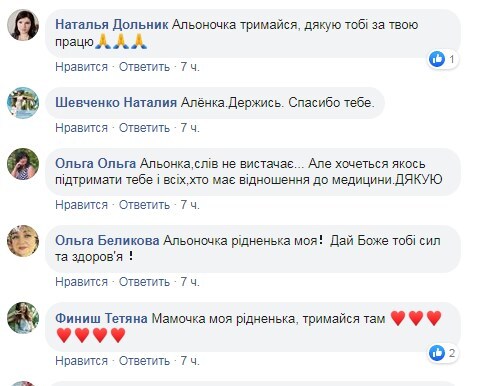Click the 7 ч. timestamp under Финиш Тетяна's comment
This screenshot has width=485, height=386.
(190, 361)
